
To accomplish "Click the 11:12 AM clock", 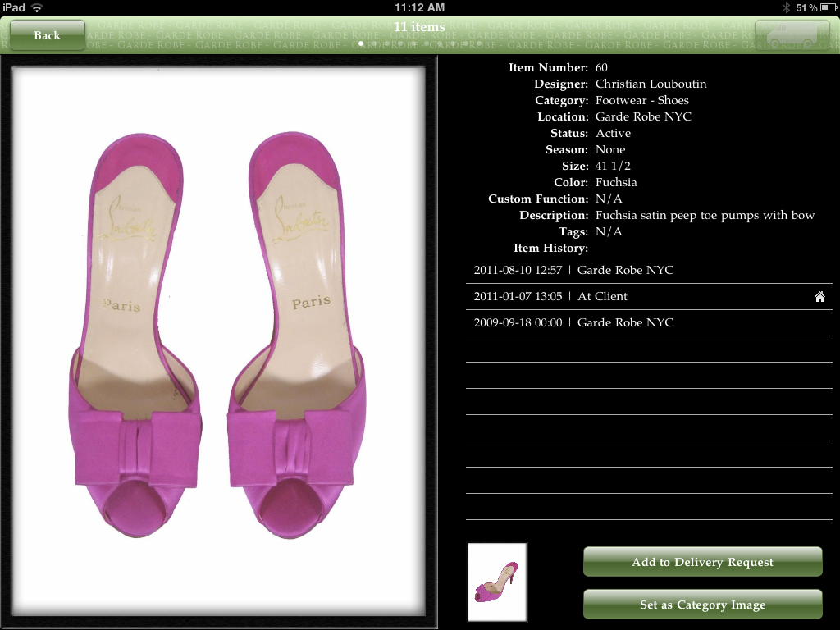I will point(419,7).
